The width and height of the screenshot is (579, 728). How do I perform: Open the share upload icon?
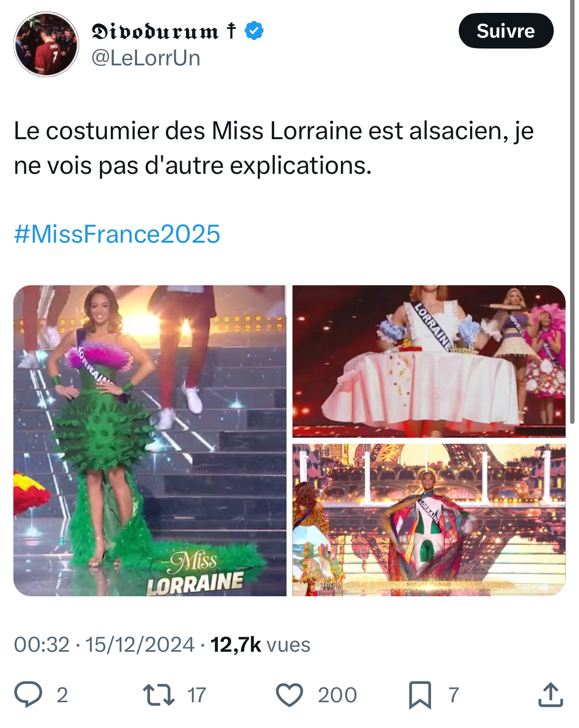click(x=550, y=694)
